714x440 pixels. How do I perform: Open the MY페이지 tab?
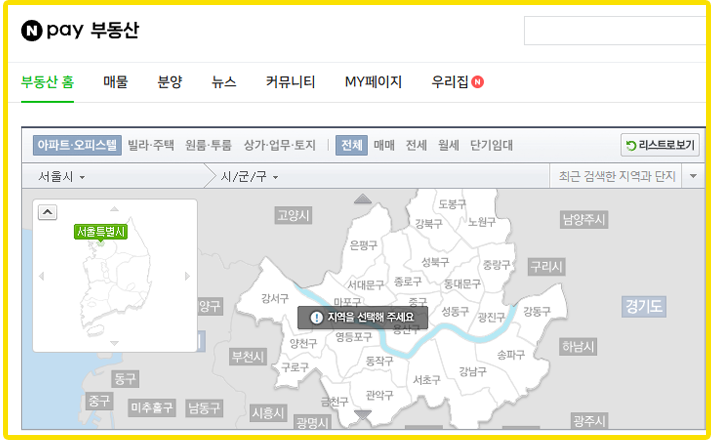coord(373,82)
